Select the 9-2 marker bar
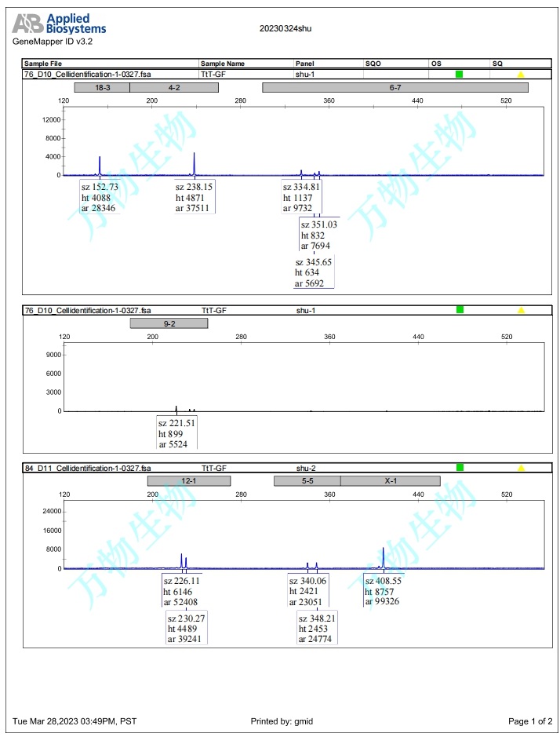The height and width of the screenshot is (737, 560). point(169,323)
